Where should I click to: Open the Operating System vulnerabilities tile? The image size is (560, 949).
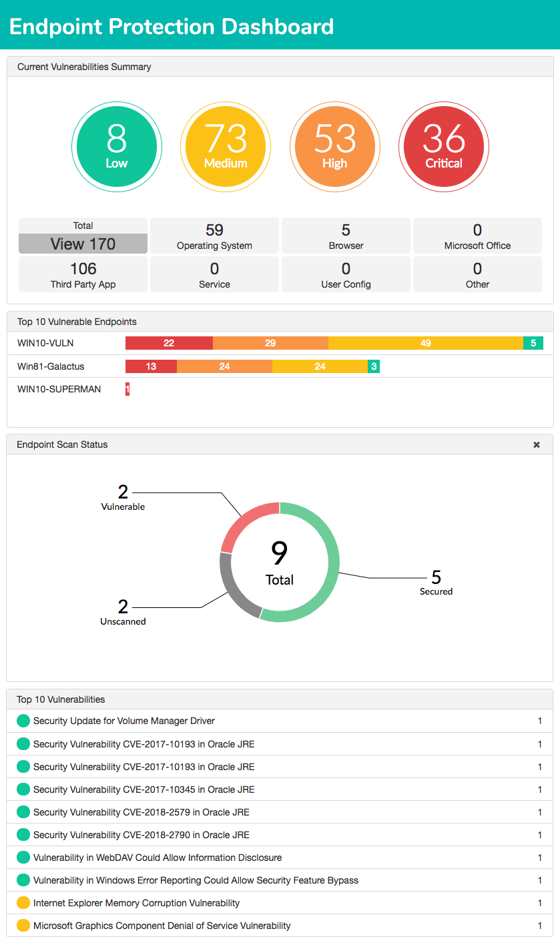click(x=214, y=236)
